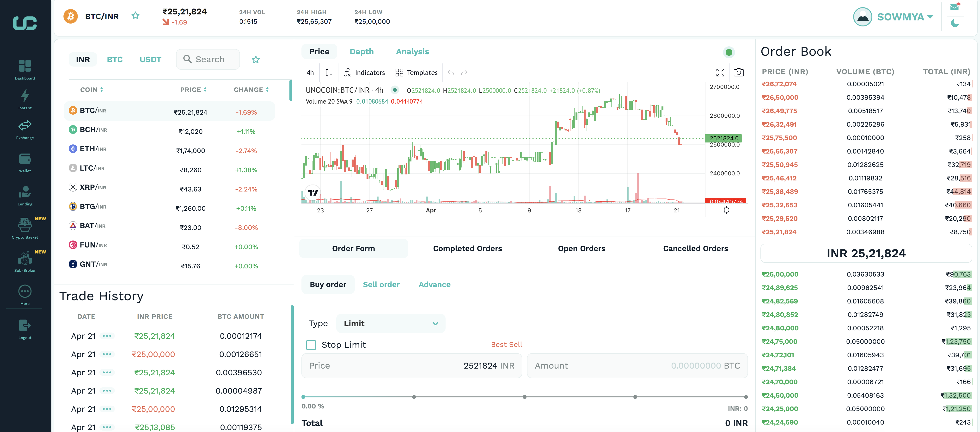
Task: Open chart Templates menu
Action: click(416, 72)
